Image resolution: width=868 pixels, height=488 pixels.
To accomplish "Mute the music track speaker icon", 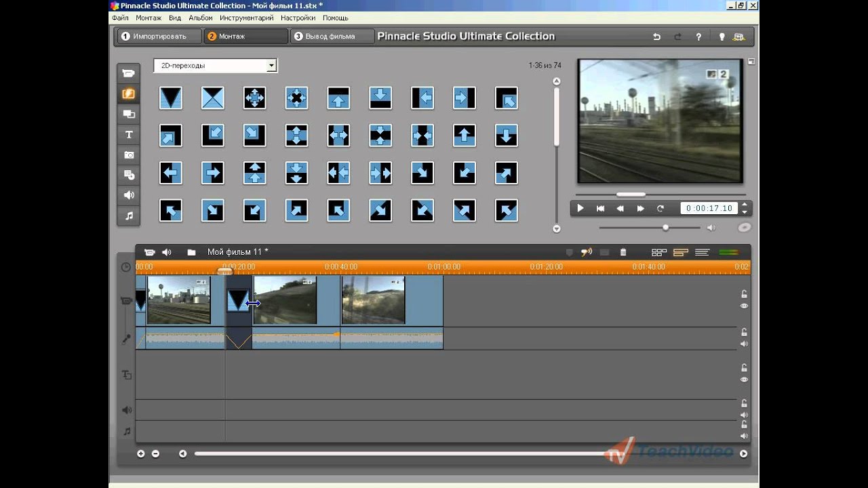I will coord(744,436).
